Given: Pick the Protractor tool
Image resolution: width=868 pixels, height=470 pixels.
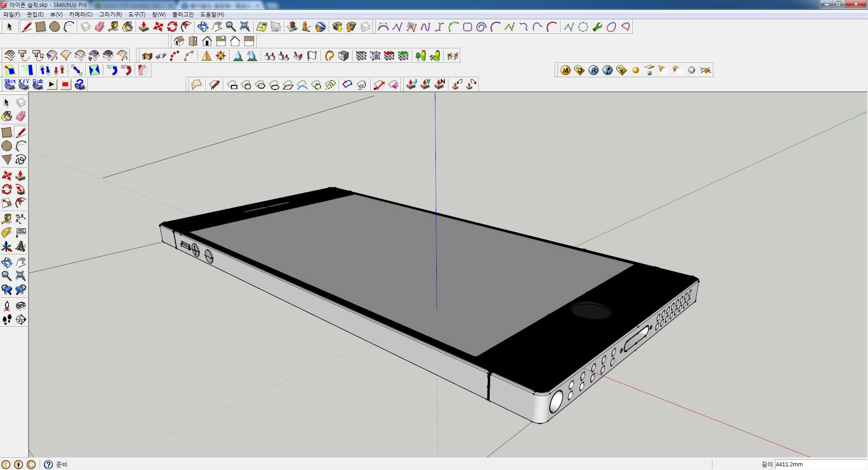Looking at the screenshot, I should (7, 233).
